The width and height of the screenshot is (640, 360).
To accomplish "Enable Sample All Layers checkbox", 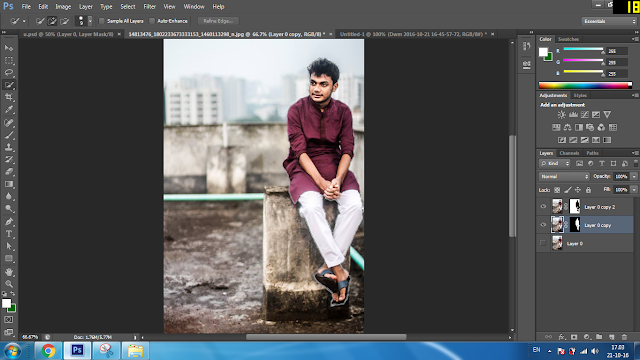I will (102, 21).
